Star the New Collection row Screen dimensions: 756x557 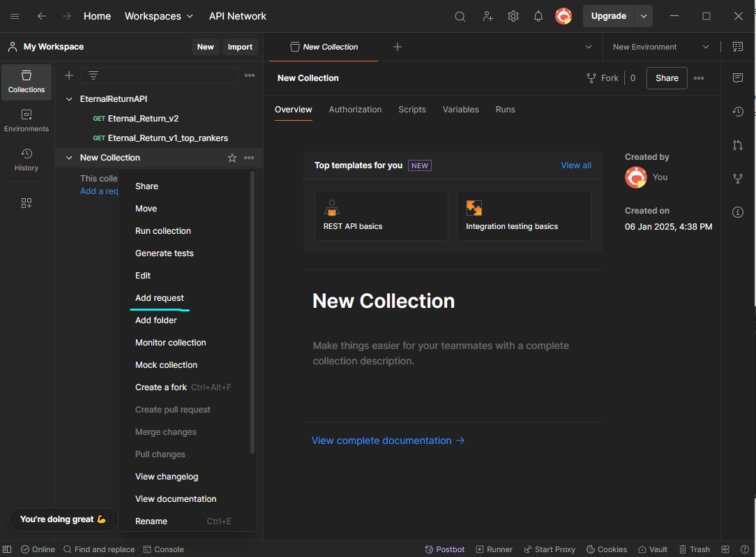point(232,158)
